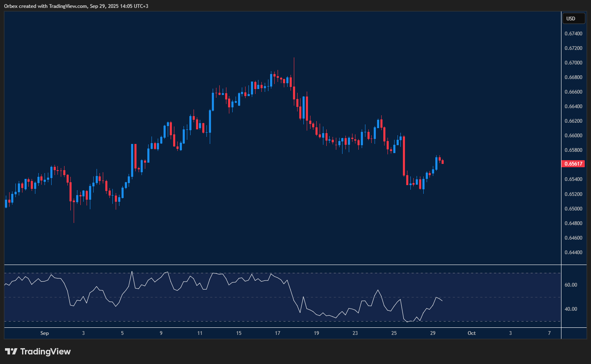Click the end of the white oscillator line
Viewport: 591px width, 364px height.
[442, 301]
